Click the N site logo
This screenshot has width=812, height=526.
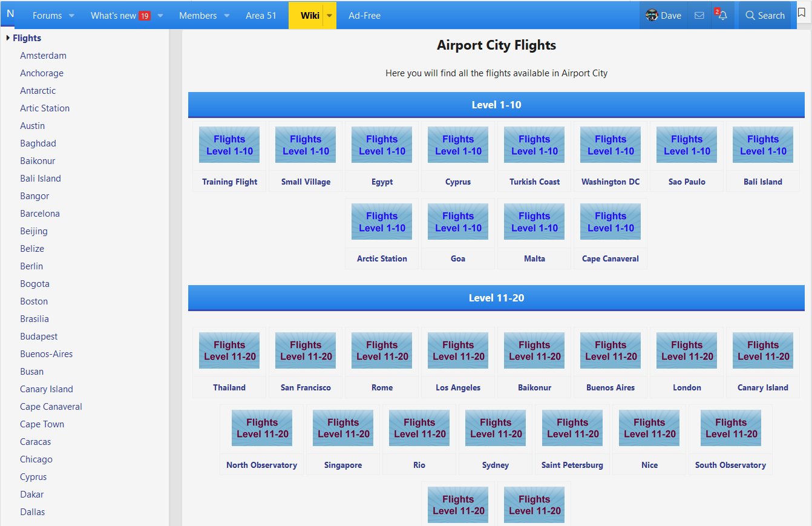tap(10, 13)
